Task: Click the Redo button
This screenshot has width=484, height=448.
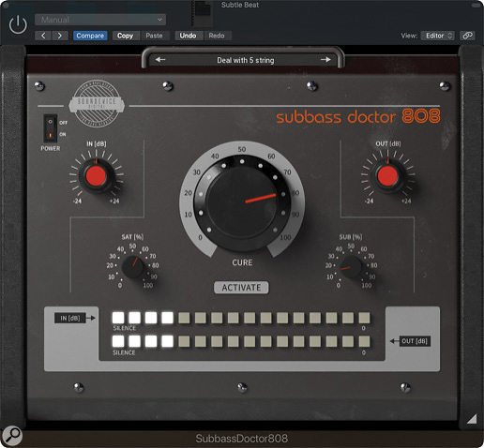Action: [x=217, y=36]
